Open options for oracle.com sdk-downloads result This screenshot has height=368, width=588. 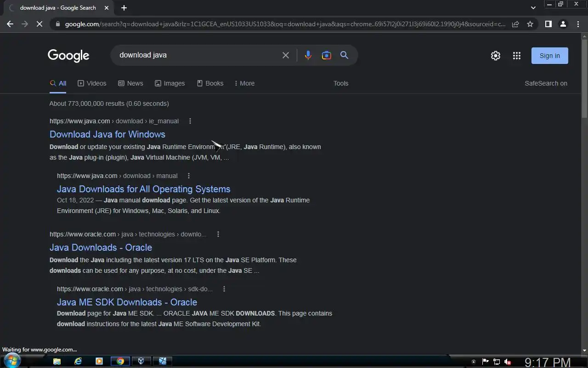coord(224,289)
